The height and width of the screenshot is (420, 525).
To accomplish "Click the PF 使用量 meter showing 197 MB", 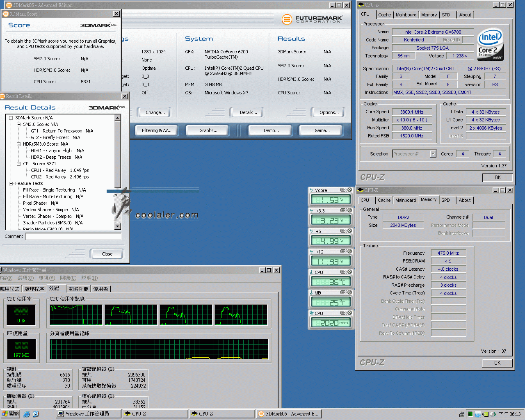I will 21,349.
